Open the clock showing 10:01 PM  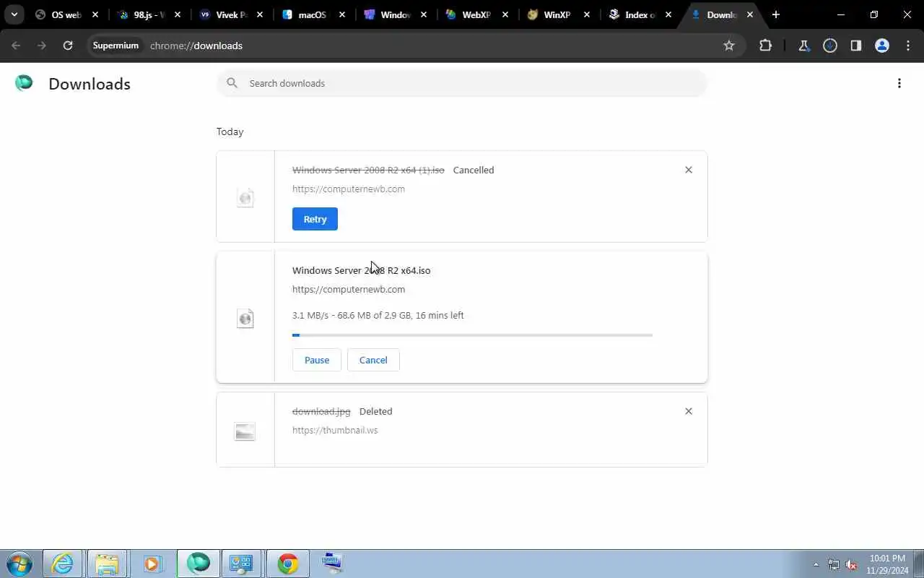point(888,564)
